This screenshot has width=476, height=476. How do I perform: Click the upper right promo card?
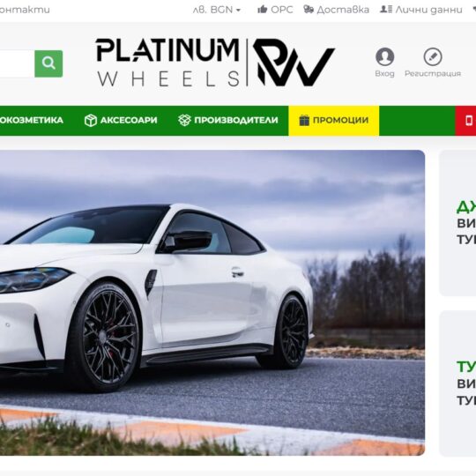[457, 223]
